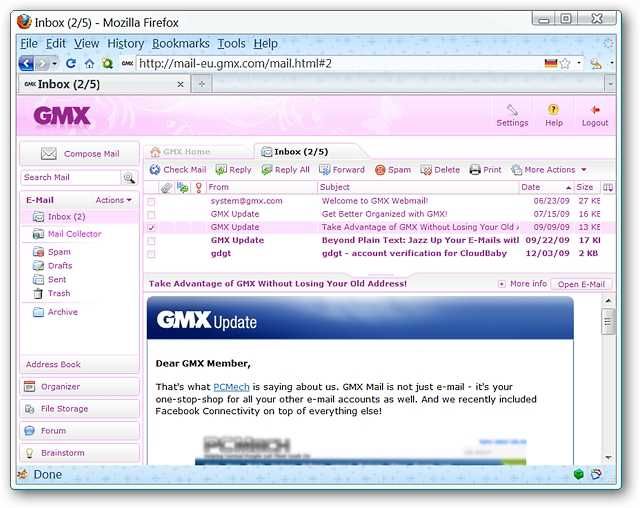This screenshot has height=508, width=640.
Task: Mark selected message as Spam
Action: 393,170
